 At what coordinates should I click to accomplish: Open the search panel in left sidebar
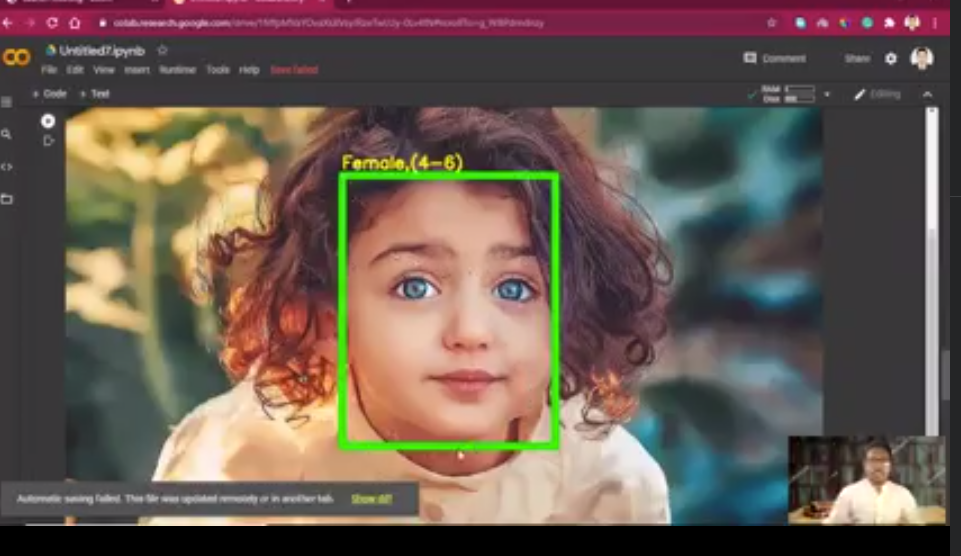point(7,134)
